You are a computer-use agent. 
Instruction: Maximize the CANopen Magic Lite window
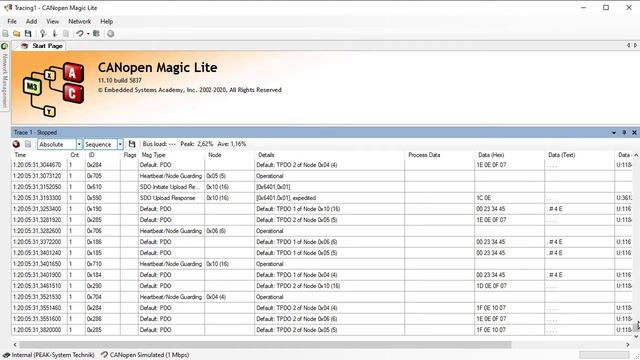click(606, 8)
